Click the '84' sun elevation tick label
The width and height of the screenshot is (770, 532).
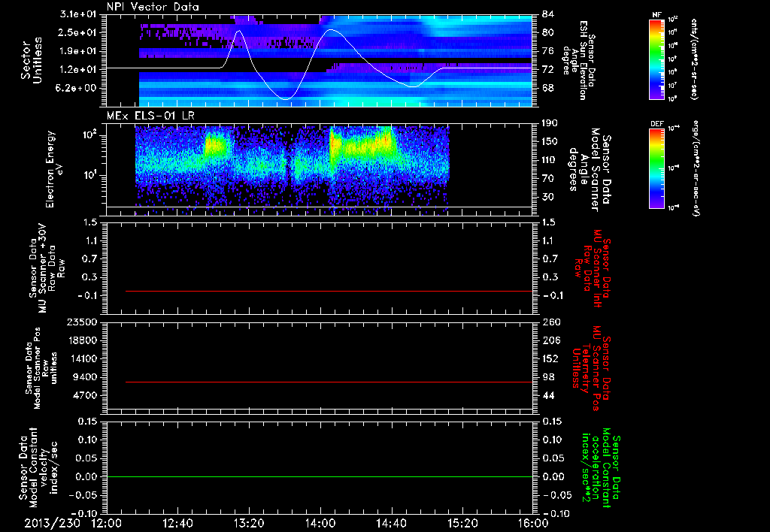tap(548, 14)
